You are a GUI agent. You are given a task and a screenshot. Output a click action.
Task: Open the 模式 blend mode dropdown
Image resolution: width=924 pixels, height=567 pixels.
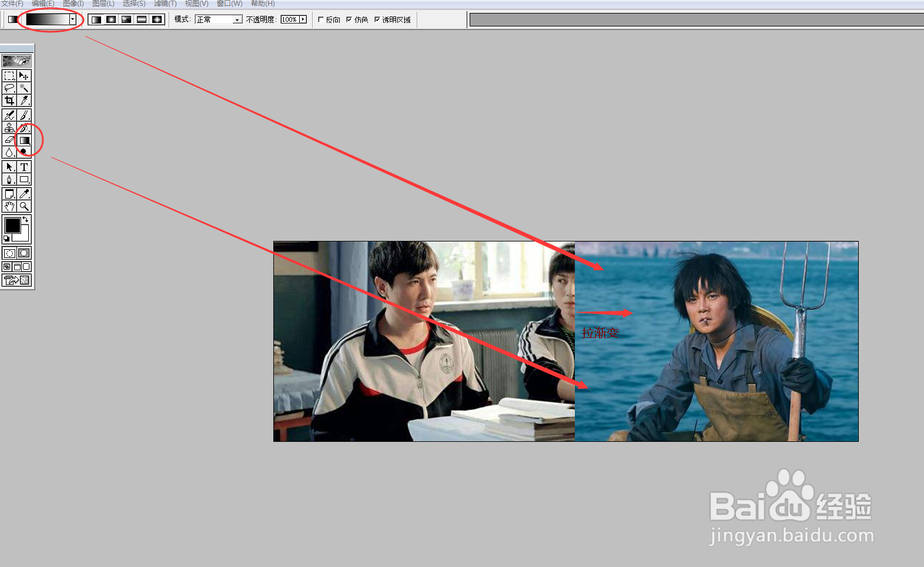click(219, 19)
